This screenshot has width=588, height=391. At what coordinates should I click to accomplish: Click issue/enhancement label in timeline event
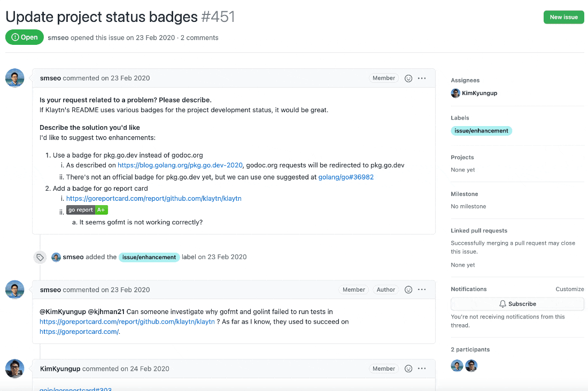coord(149,257)
